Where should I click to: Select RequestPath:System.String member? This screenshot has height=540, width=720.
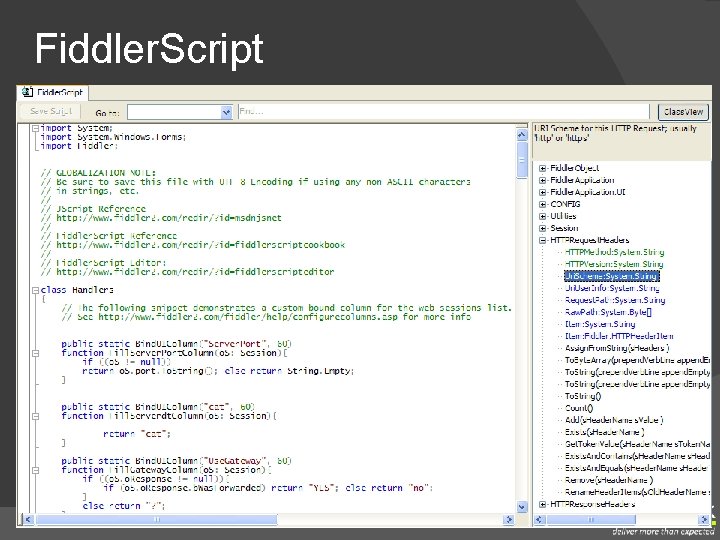point(615,300)
